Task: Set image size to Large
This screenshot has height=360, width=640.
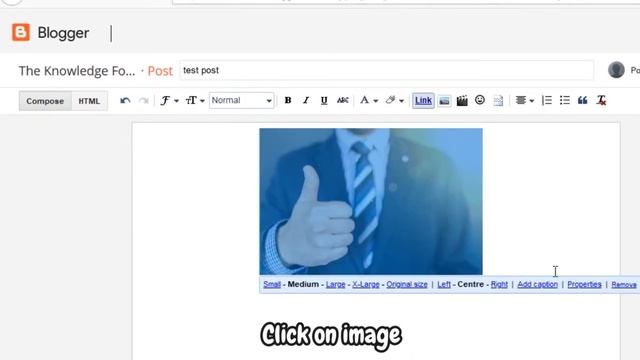Action: (336, 284)
